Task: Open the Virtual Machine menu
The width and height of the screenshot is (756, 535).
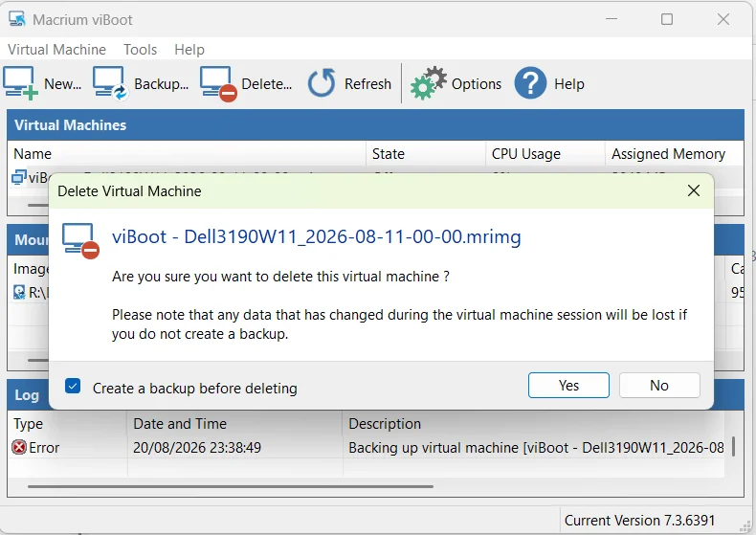Action: click(56, 49)
